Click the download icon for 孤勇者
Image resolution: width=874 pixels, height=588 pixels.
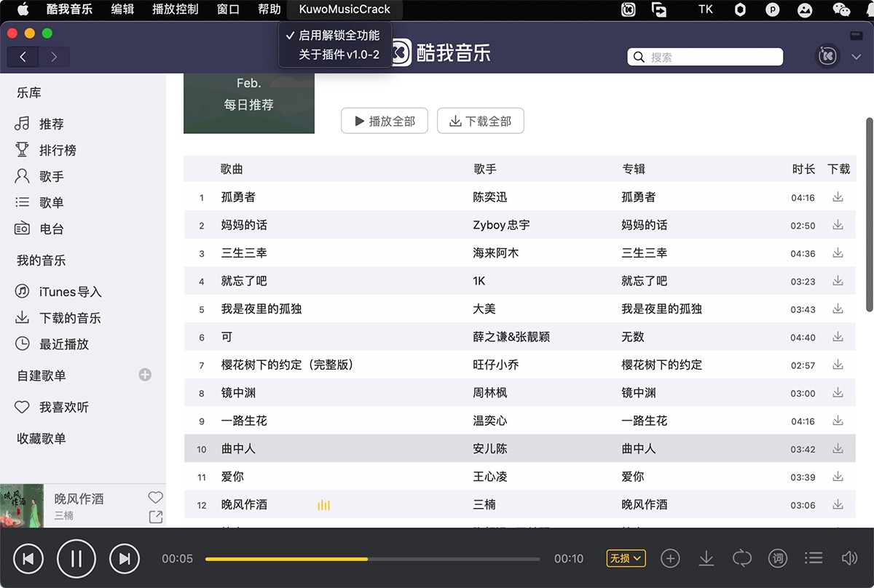pyautogui.click(x=838, y=197)
